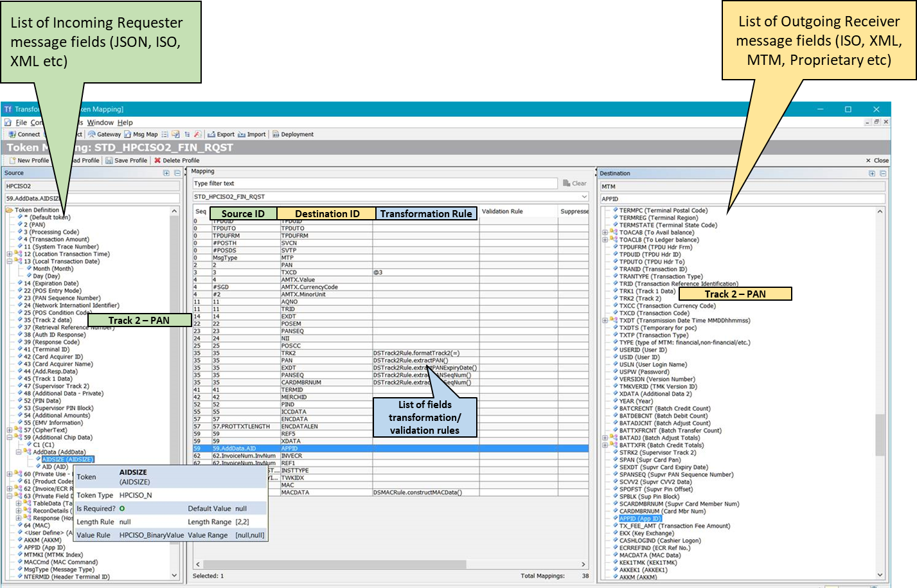Expand the 63 Private Field node

(x=10, y=496)
